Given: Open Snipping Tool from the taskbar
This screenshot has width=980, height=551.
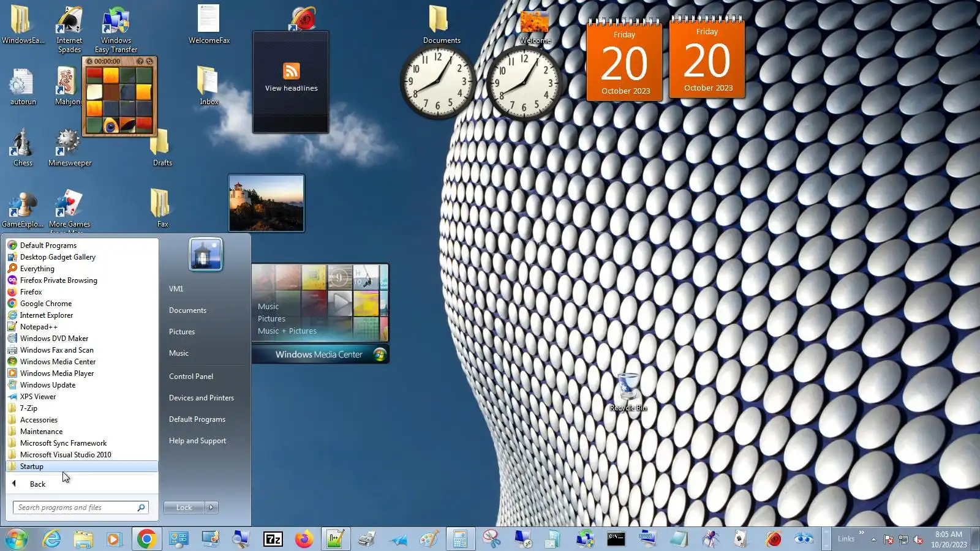Looking at the screenshot, I should [492, 539].
